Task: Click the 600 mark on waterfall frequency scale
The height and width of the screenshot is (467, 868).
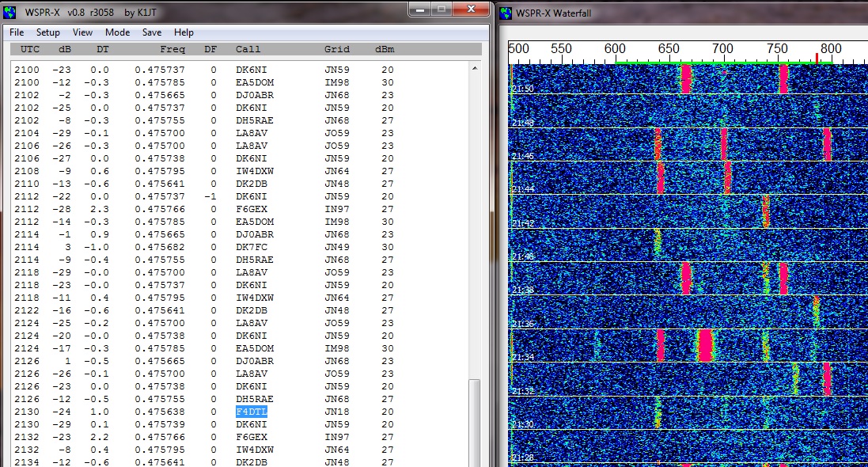Action: (x=615, y=49)
